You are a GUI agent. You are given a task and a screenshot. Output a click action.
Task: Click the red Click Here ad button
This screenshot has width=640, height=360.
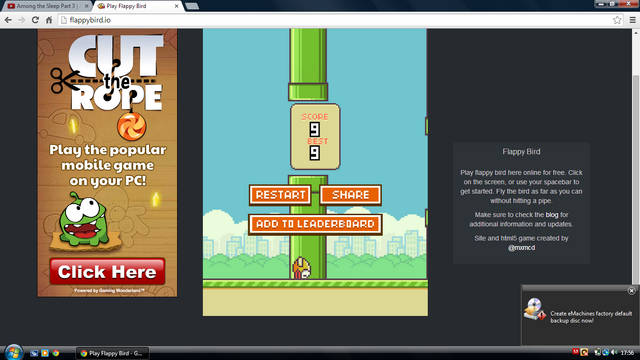[107, 271]
